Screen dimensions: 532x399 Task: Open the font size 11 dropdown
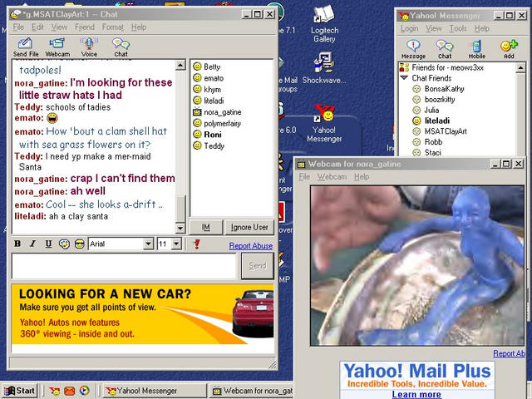point(176,244)
